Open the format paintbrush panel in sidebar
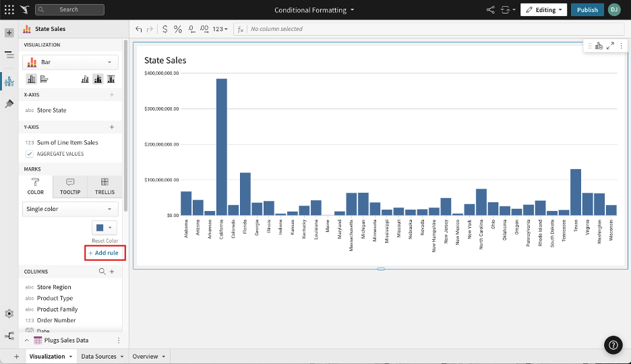The width and height of the screenshot is (631, 364). pos(9,104)
